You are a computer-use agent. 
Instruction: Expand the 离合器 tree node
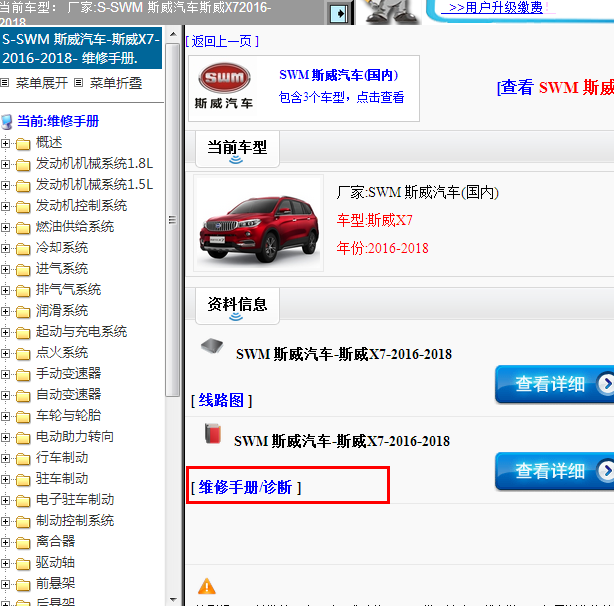5,542
